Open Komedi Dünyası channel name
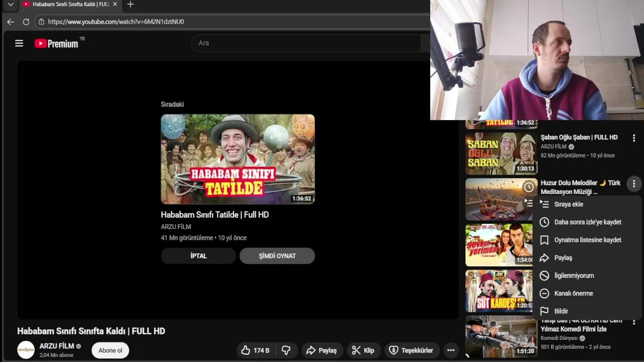The width and height of the screenshot is (644, 362). (559, 338)
